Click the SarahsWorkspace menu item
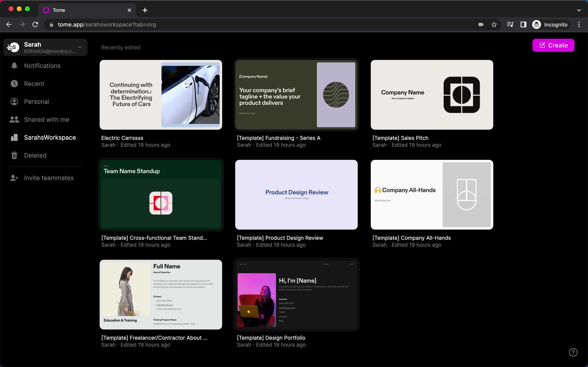 (x=50, y=137)
